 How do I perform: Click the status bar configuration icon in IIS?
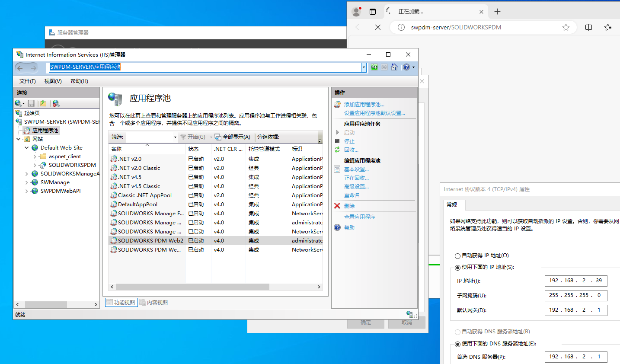pos(409,314)
